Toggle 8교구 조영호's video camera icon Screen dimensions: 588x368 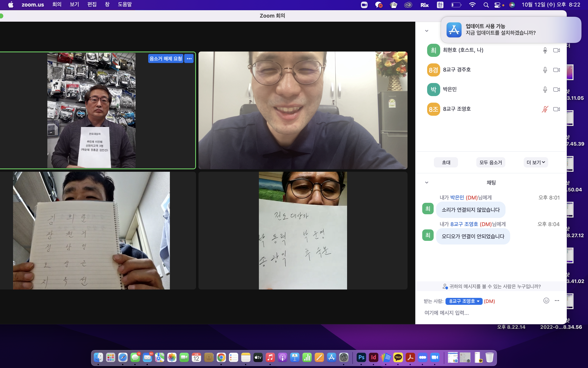[x=556, y=109]
